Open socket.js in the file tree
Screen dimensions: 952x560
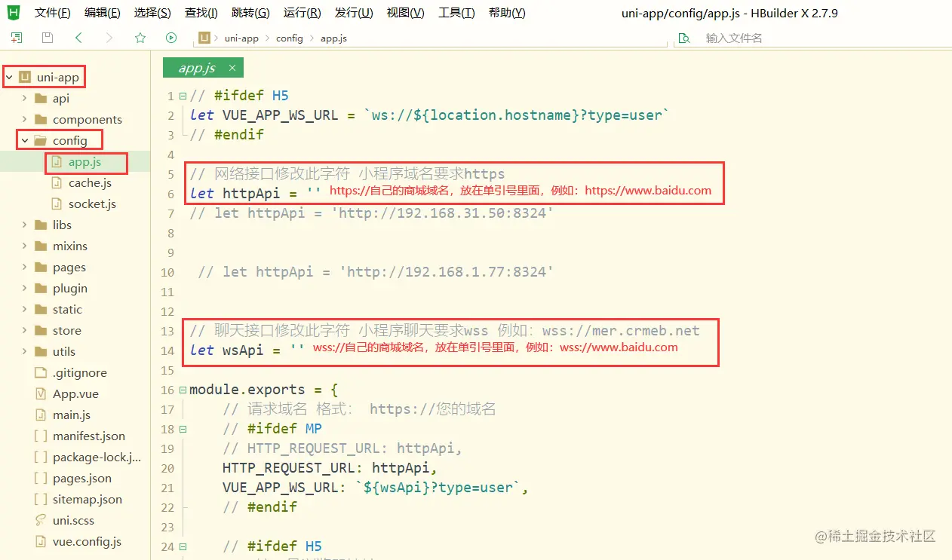click(x=92, y=203)
